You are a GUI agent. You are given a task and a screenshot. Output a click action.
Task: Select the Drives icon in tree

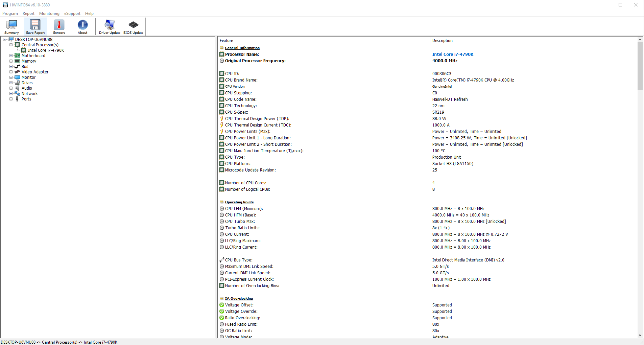point(17,83)
